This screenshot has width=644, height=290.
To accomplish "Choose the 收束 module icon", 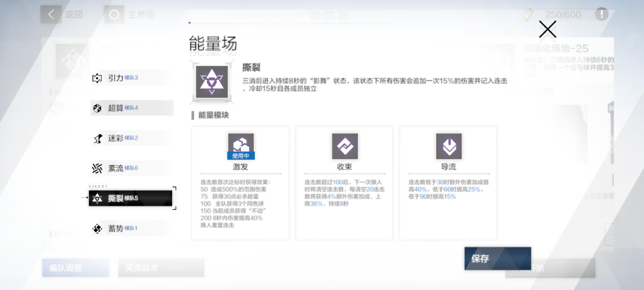I will (345, 146).
